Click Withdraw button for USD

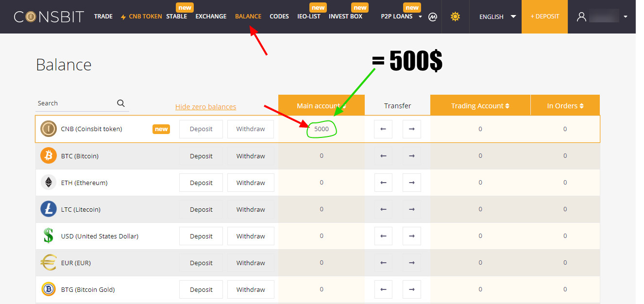[251, 236]
